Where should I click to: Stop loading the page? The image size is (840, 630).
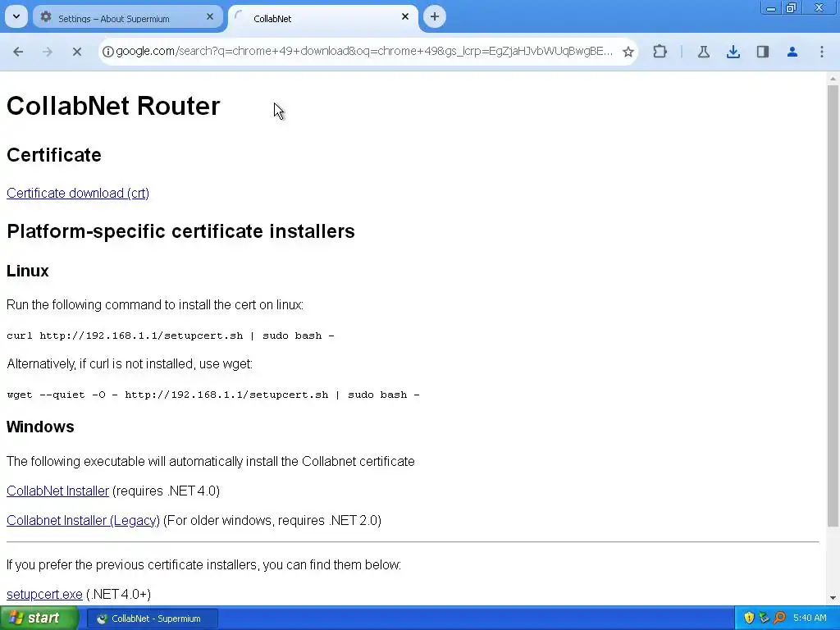click(x=76, y=52)
